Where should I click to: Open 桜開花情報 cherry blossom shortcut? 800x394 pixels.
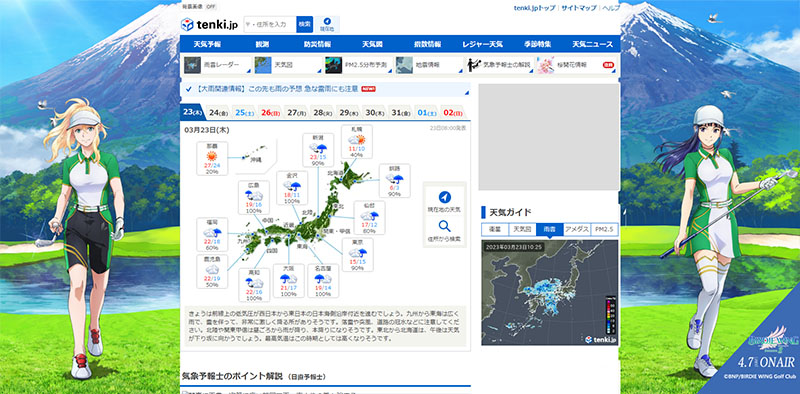click(x=577, y=65)
